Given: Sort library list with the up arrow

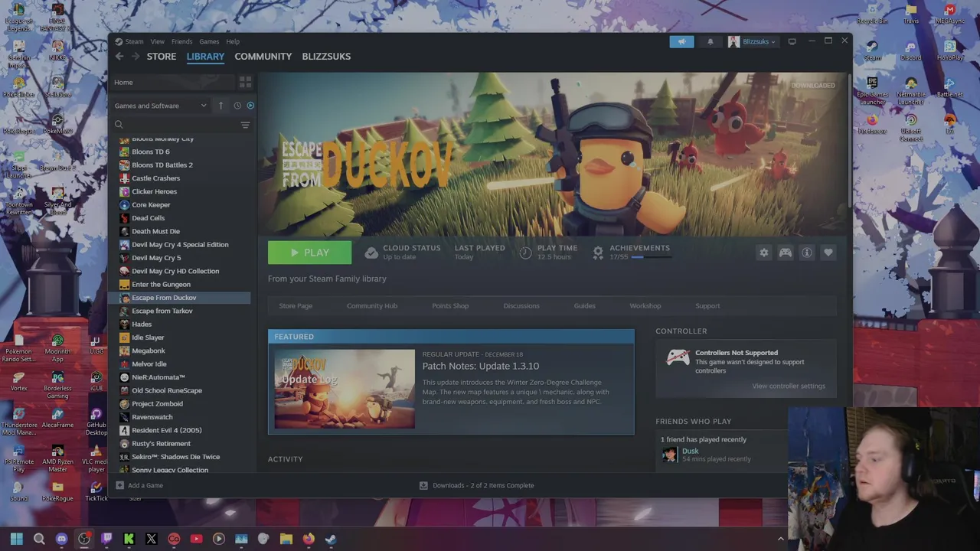Looking at the screenshot, I should (x=220, y=106).
